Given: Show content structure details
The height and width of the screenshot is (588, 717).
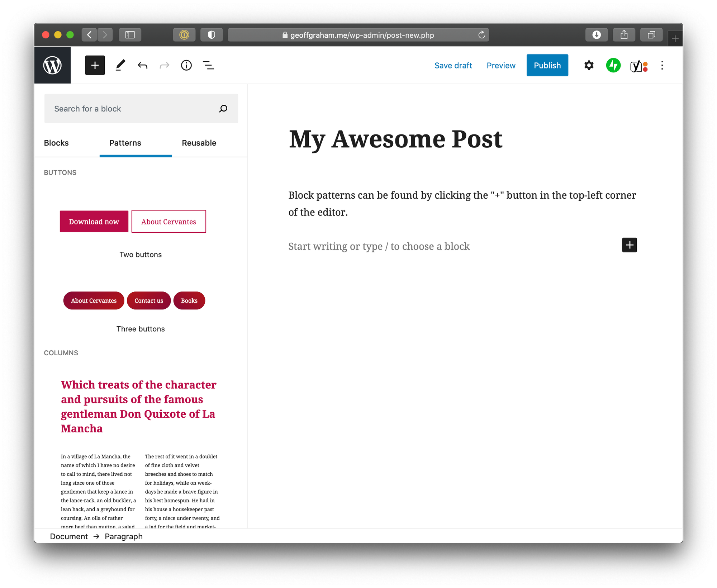Looking at the screenshot, I should [186, 65].
